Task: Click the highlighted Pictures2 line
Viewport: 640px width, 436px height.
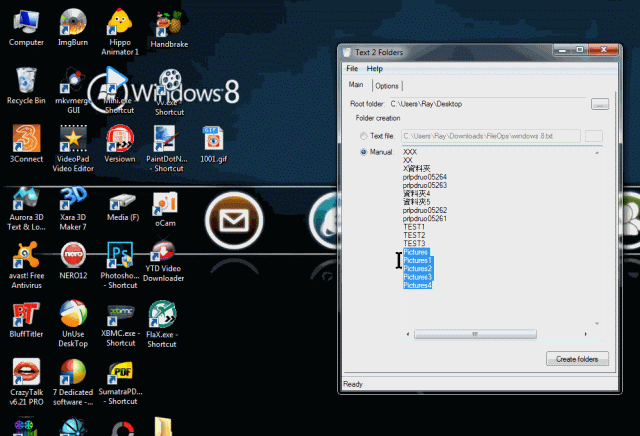Action: (417, 269)
